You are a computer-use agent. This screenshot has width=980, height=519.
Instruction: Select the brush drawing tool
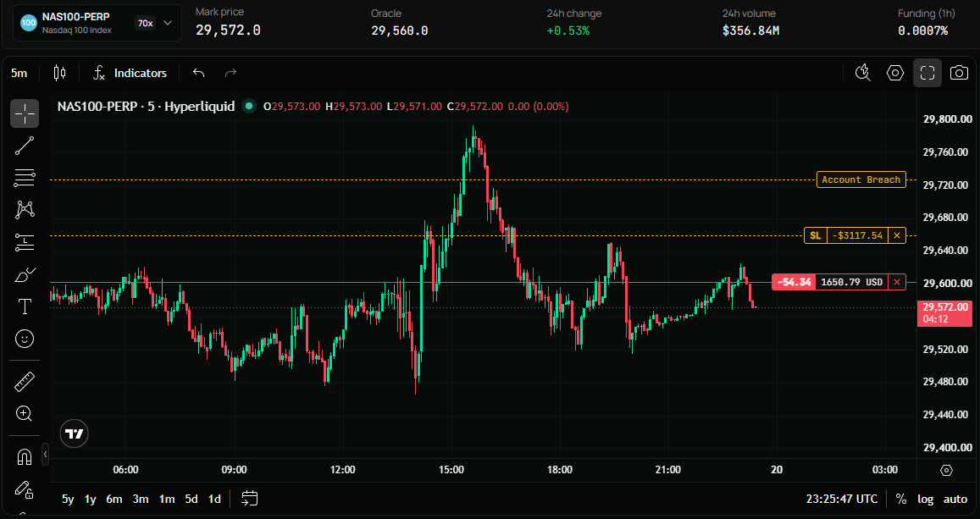(25, 274)
